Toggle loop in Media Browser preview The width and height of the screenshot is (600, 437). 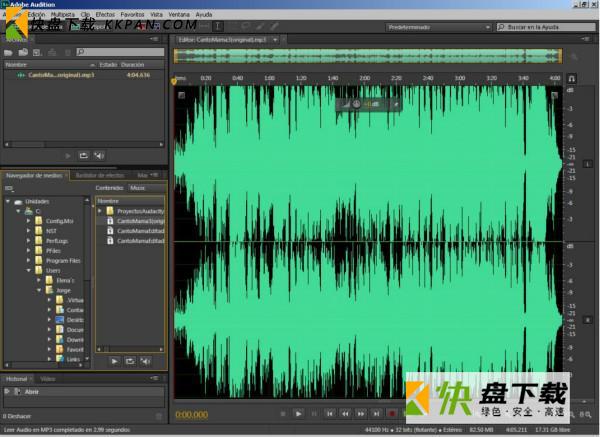point(130,361)
